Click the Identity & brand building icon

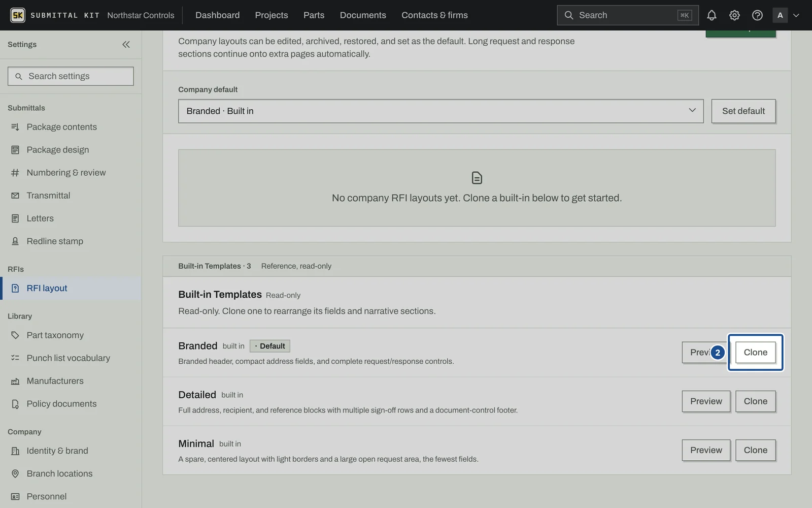click(x=15, y=451)
